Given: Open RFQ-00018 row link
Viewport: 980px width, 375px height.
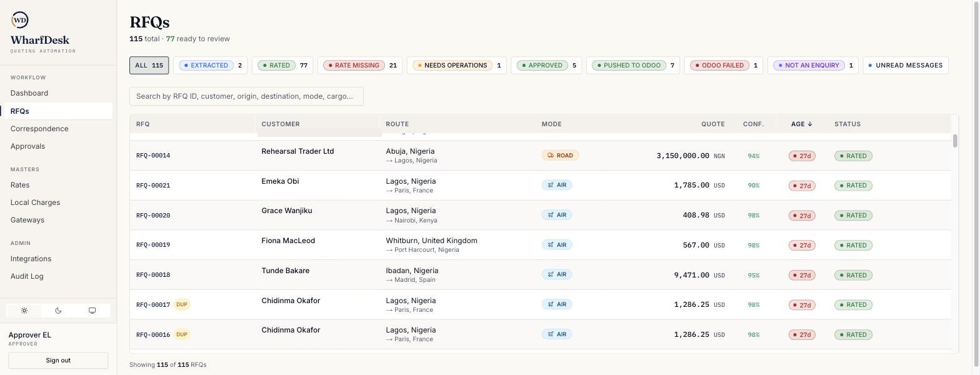Looking at the screenshot, I should click(x=153, y=275).
